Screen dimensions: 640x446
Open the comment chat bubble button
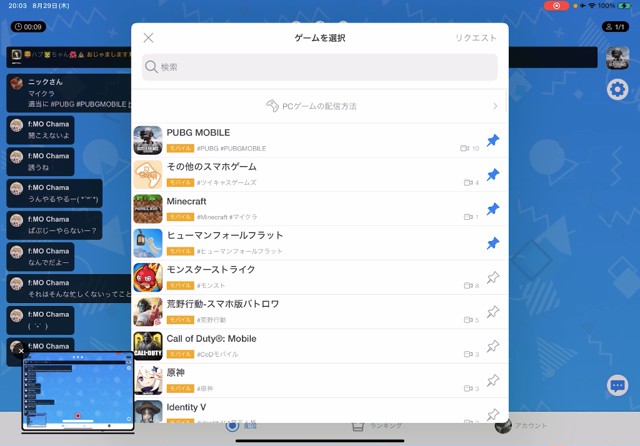(617, 385)
